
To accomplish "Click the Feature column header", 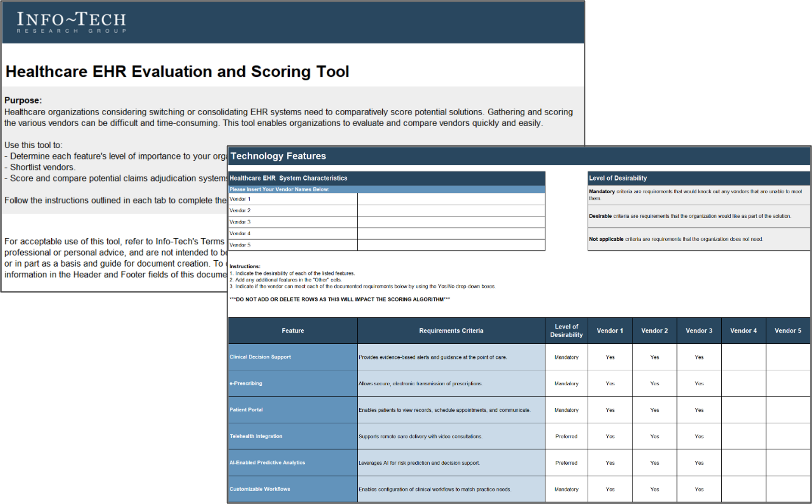I will click(x=292, y=331).
